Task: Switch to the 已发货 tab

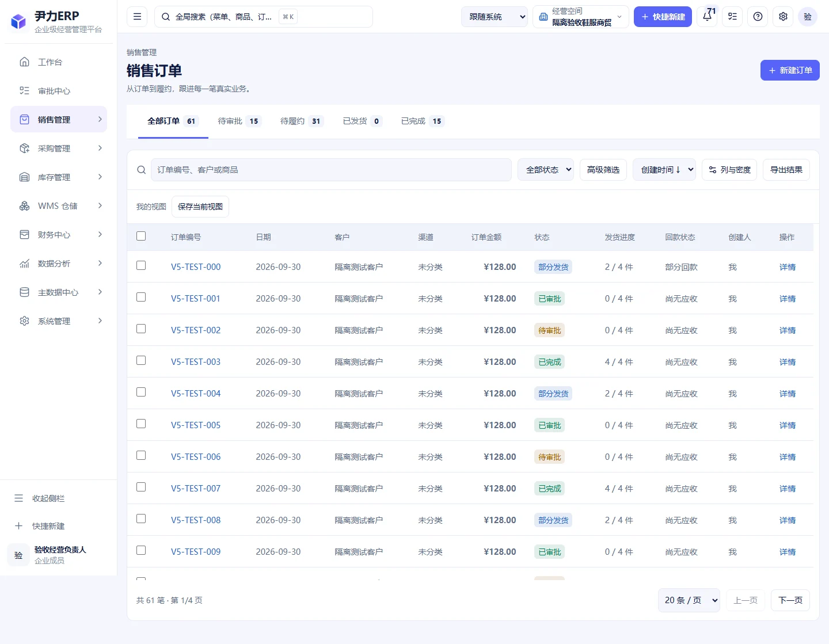Action: [x=362, y=121]
